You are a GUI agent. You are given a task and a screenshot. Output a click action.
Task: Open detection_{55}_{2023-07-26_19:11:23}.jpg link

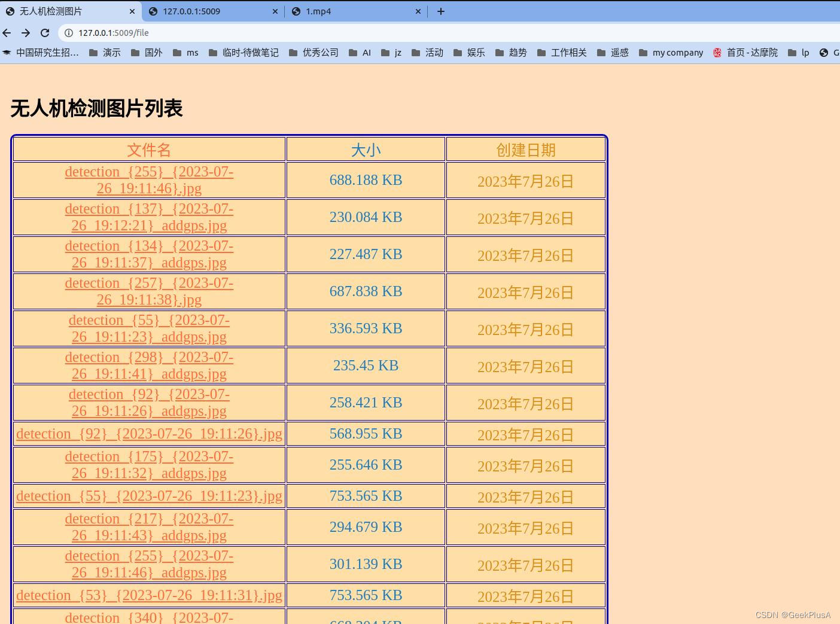click(x=149, y=496)
